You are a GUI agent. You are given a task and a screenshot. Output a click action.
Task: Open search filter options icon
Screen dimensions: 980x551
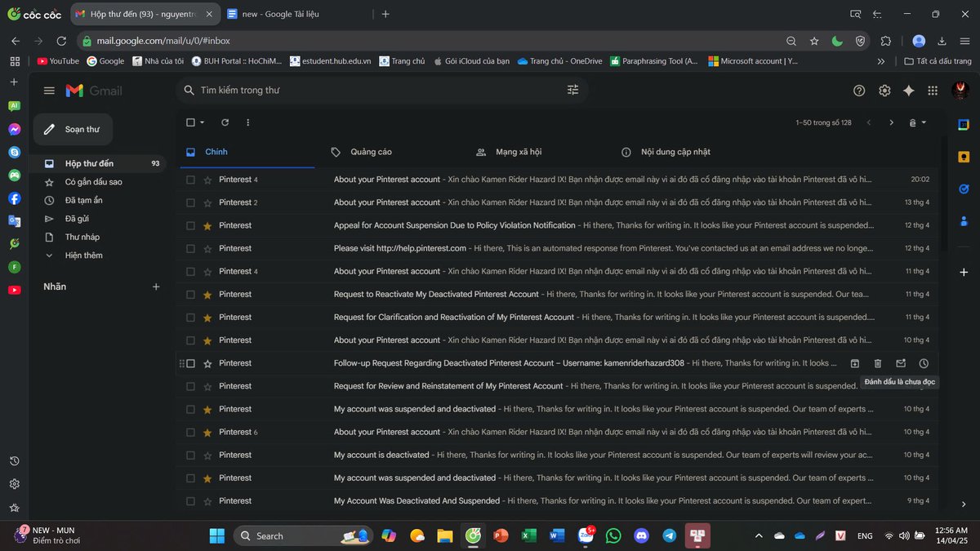[572, 90]
